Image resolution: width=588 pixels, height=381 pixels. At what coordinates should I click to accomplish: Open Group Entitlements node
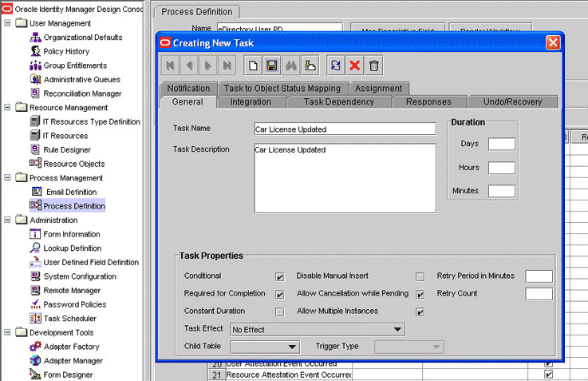point(75,65)
